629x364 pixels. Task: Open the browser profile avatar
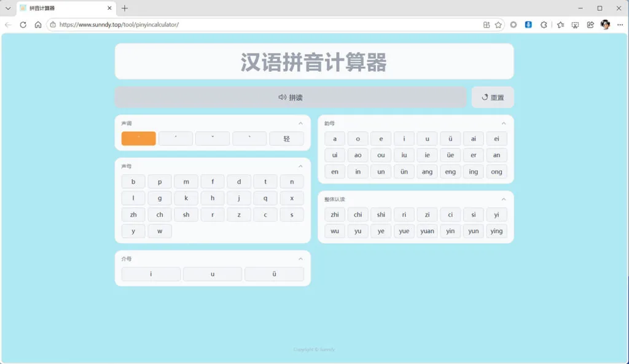tap(605, 25)
